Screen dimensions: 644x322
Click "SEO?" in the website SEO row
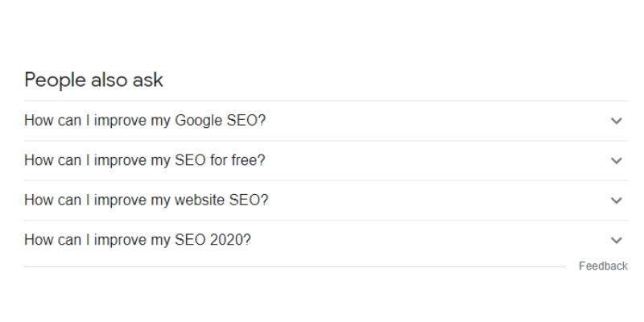point(249,200)
